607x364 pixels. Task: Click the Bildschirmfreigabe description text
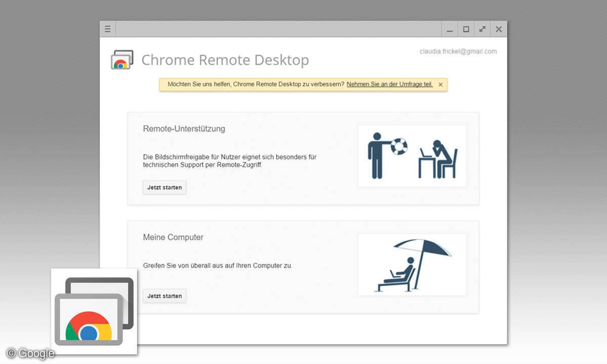(x=230, y=161)
